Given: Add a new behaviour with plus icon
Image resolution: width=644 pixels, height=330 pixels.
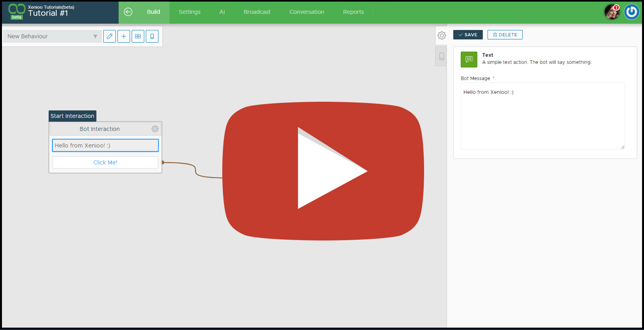Looking at the screenshot, I should coord(124,36).
